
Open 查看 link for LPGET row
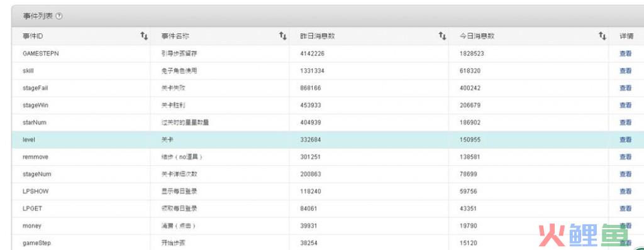coord(626,209)
